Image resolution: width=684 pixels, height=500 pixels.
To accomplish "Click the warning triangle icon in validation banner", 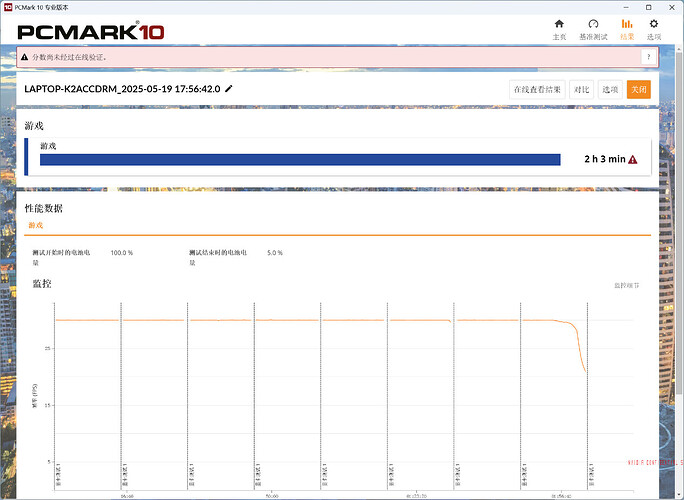I will pos(24,57).
